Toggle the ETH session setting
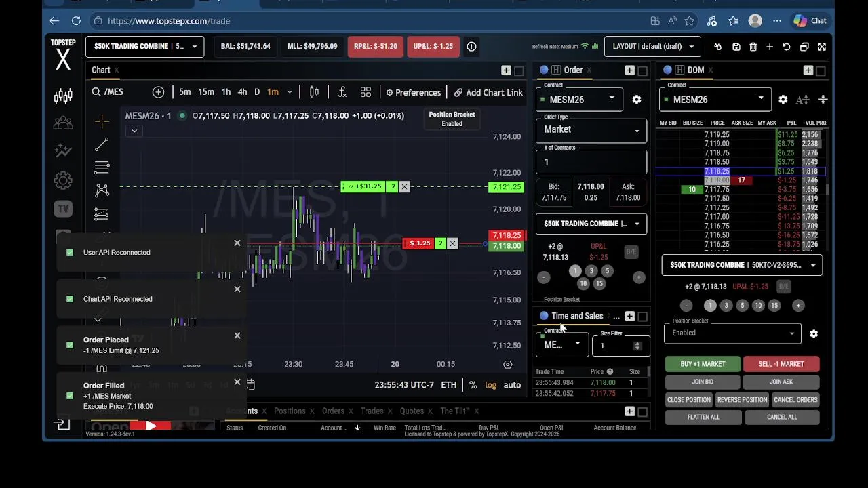 click(x=449, y=385)
